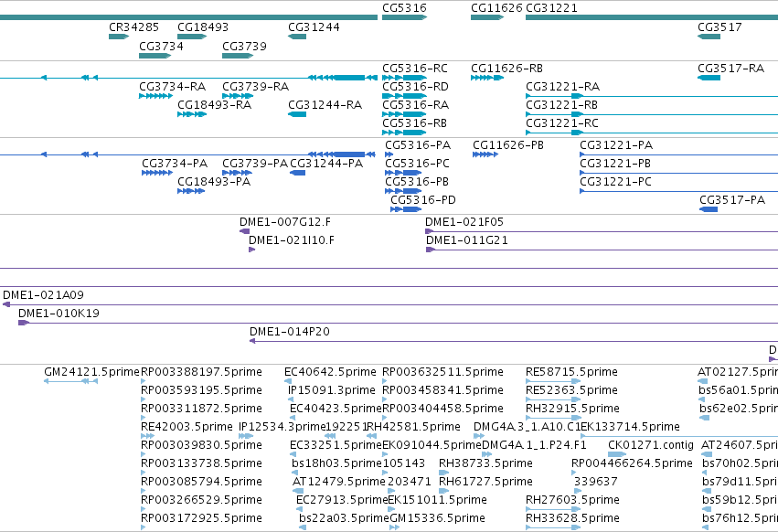The width and height of the screenshot is (778, 532).
Task: Select EST RH27603.5prime
Action: coord(553,510)
